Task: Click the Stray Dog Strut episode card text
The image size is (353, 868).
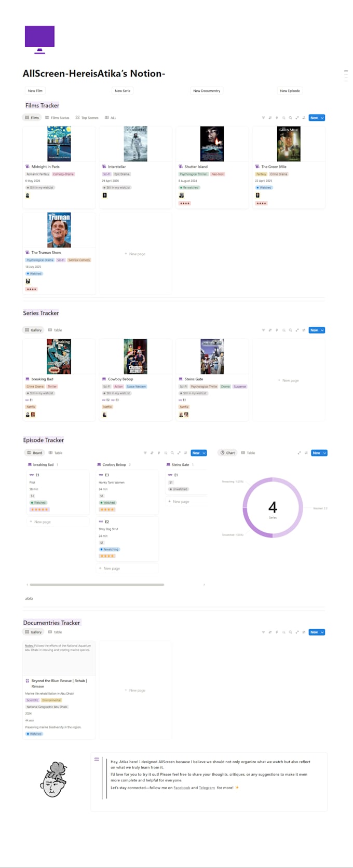Action: (107, 529)
